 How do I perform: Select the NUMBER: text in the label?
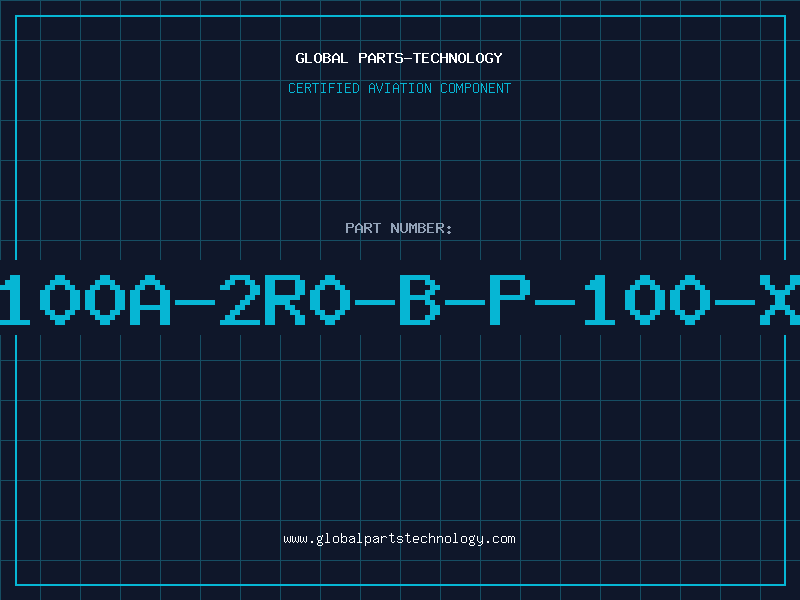421,228
